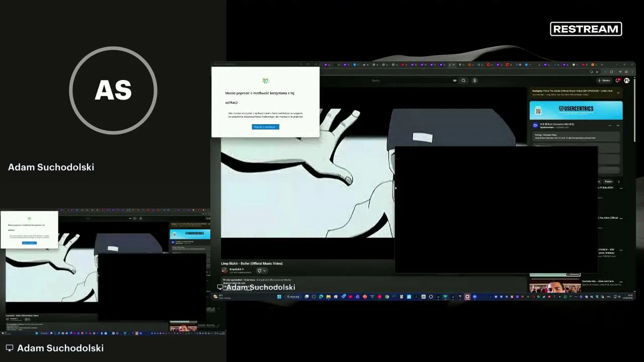
Task: Open the taskbar weather widget
Action: coord(221,297)
